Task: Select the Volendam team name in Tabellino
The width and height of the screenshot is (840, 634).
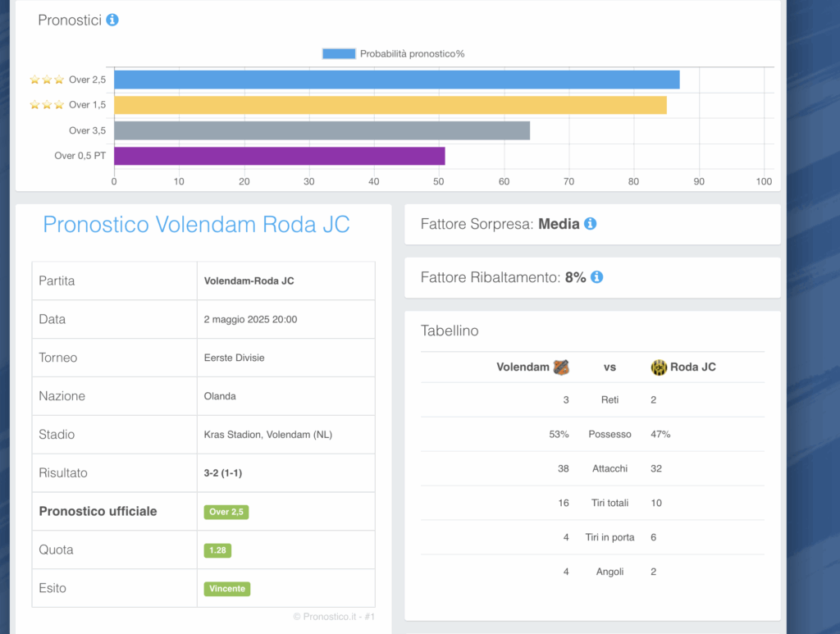Action: (523, 367)
